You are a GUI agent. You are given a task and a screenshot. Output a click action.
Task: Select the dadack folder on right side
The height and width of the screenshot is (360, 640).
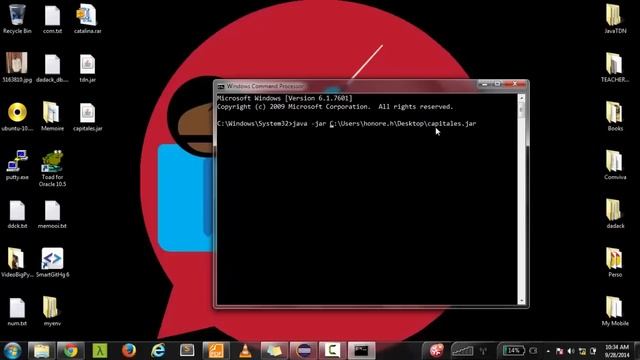pyautogui.click(x=615, y=214)
